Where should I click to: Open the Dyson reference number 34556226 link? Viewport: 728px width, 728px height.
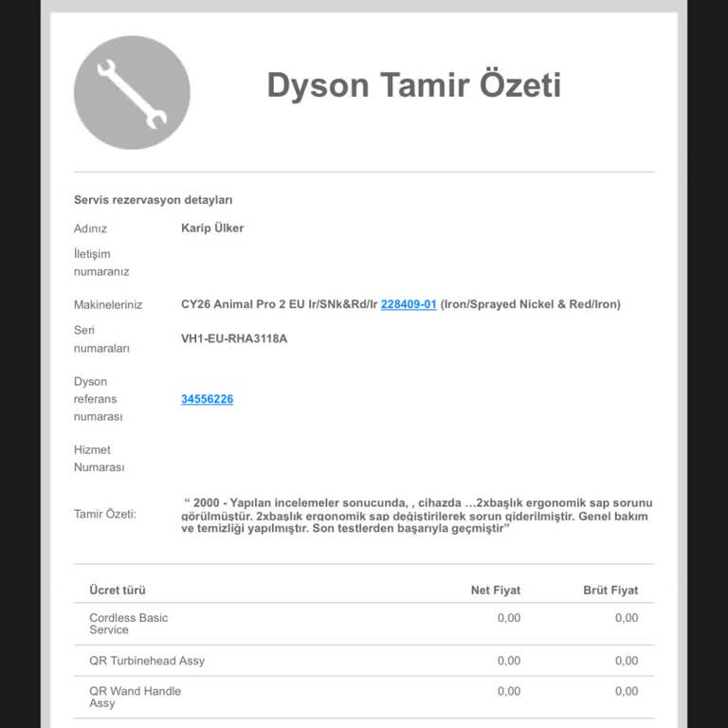[x=207, y=399]
